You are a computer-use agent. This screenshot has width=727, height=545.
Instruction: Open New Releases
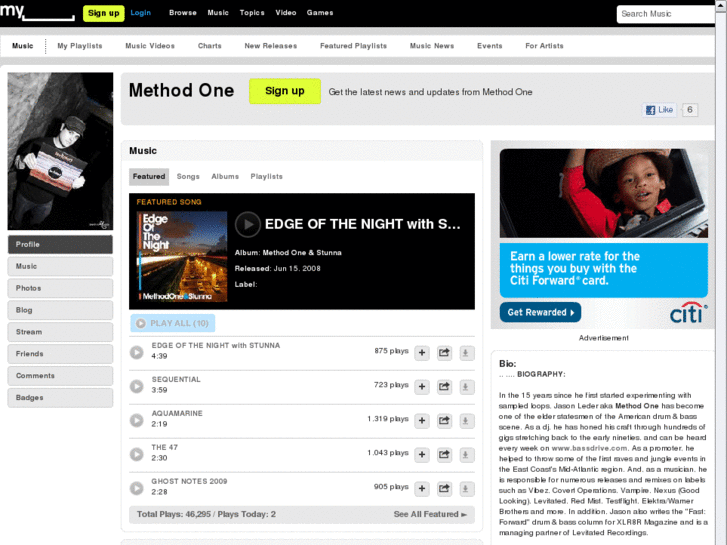pyautogui.click(x=271, y=46)
